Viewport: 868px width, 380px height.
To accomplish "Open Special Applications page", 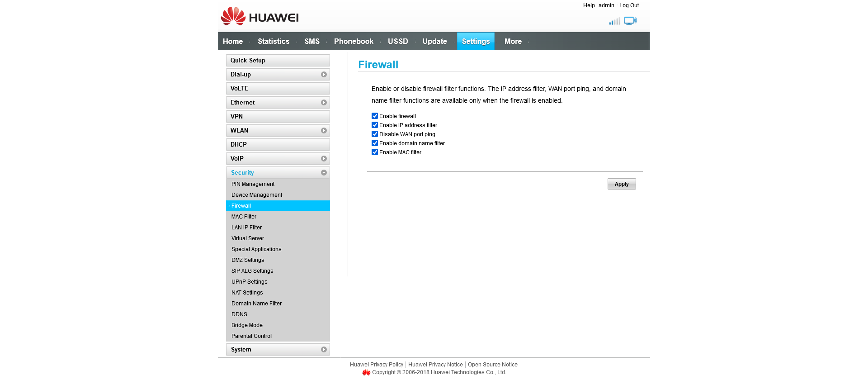I will tap(278, 249).
